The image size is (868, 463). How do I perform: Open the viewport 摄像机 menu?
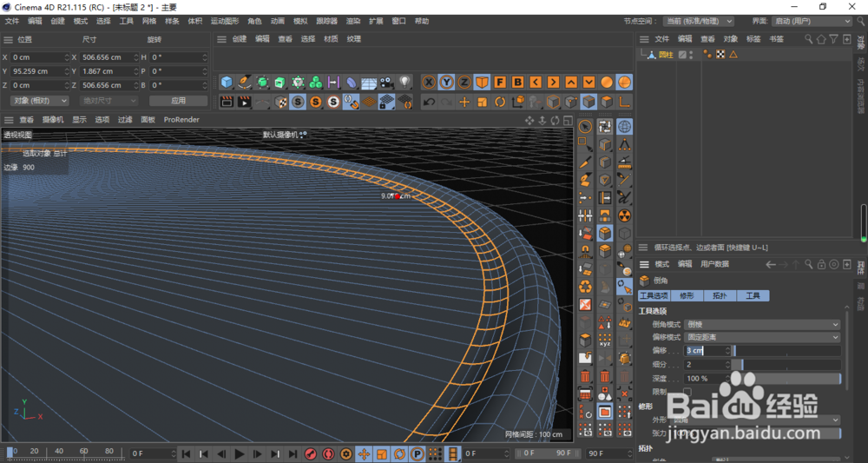53,120
